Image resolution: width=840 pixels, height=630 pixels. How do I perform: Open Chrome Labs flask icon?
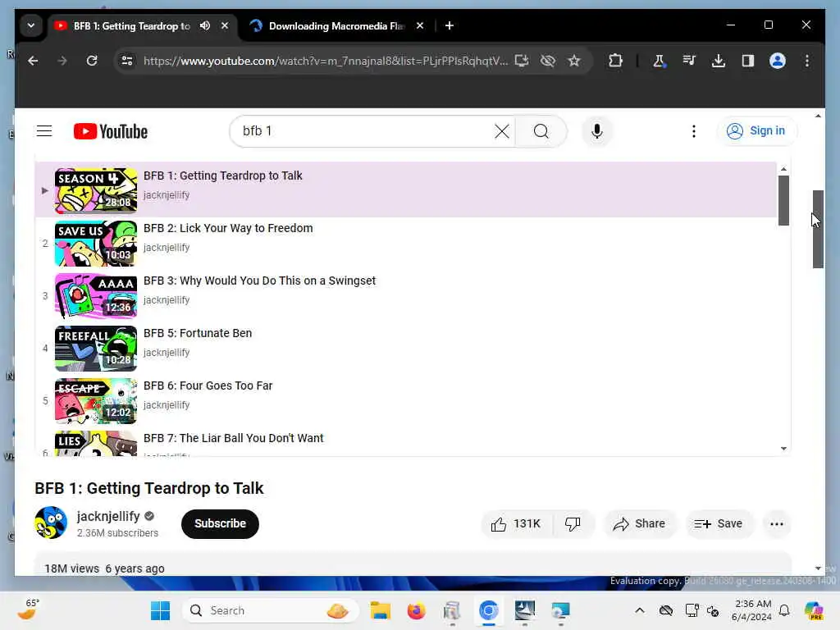660,61
